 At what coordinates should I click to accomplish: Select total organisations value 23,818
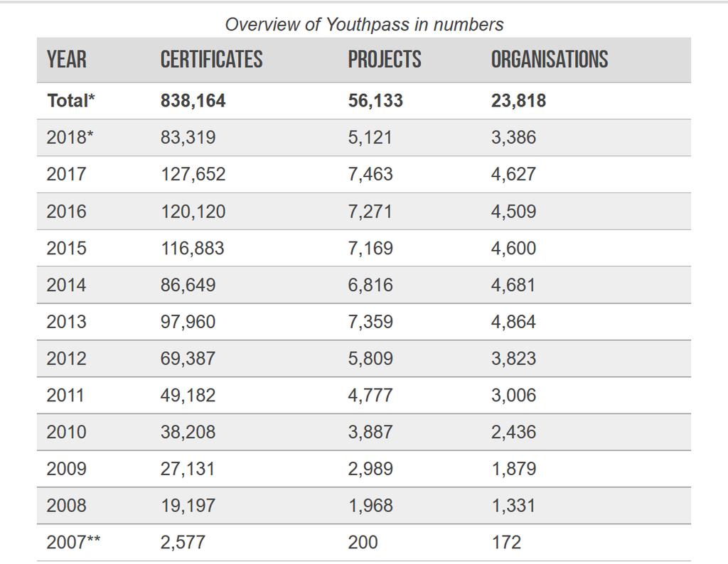coord(518,101)
